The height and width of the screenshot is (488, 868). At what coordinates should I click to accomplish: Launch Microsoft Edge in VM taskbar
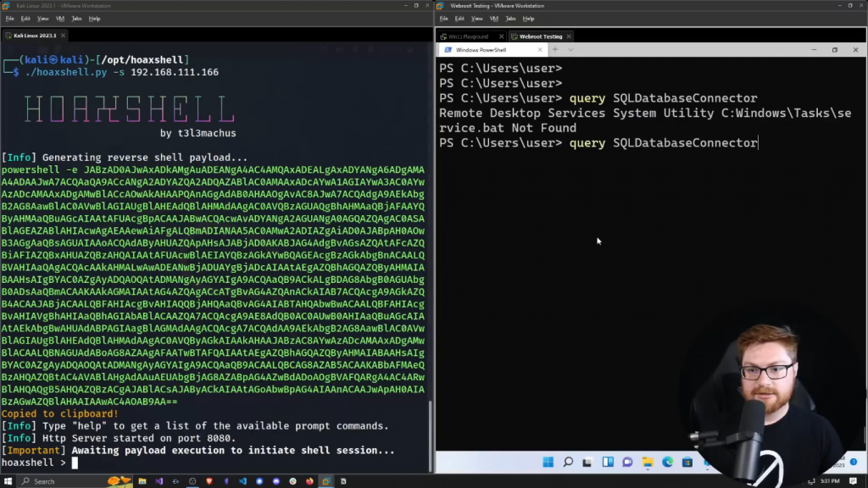tap(668, 462)
